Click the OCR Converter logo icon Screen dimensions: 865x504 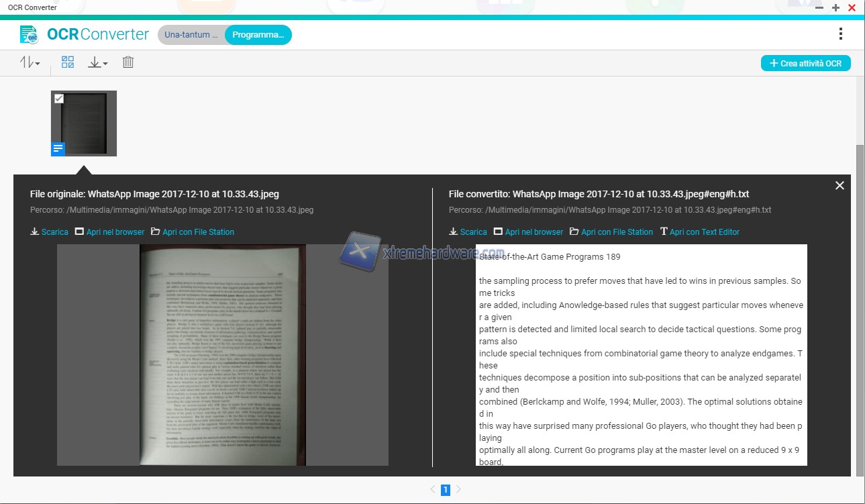29,34
